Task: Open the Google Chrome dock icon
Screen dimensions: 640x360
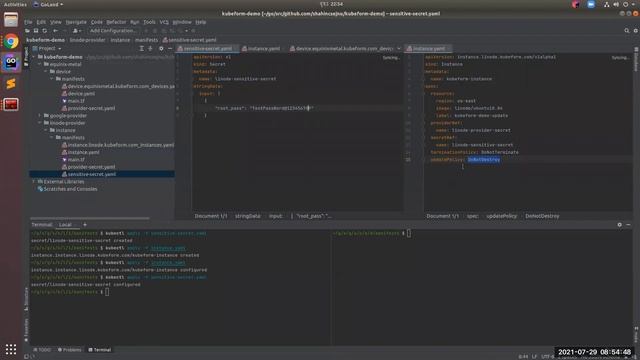Action: click(11, 42)
